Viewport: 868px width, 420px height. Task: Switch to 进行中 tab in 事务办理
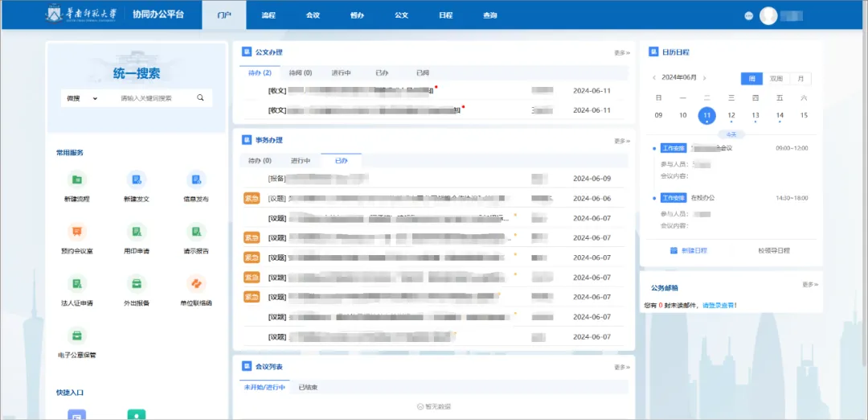[301, 161]
